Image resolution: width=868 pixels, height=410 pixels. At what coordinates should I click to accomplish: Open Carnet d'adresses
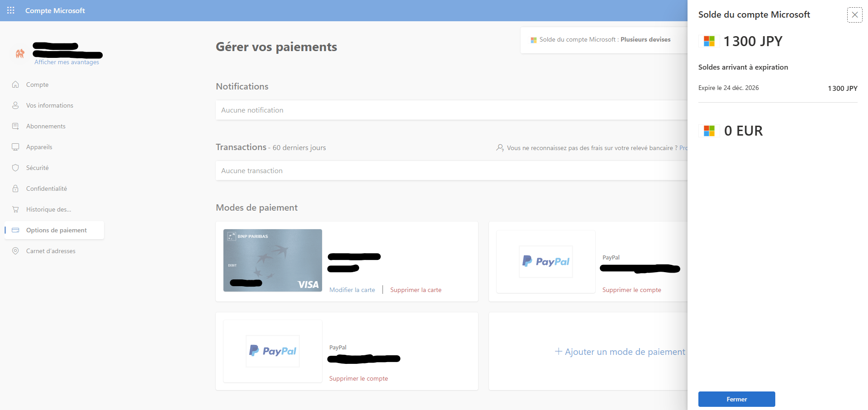[x=51, y=251]
